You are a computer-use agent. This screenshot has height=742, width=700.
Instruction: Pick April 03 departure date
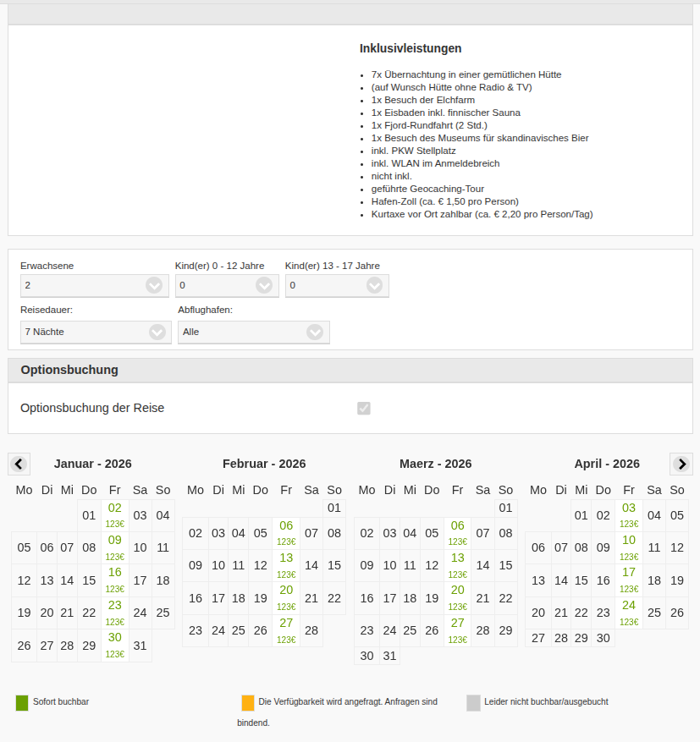pos(629,514)
